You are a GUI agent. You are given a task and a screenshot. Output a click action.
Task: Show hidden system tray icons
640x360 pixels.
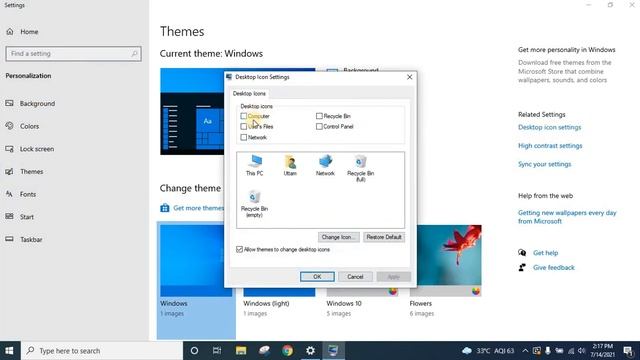point(525,351)
